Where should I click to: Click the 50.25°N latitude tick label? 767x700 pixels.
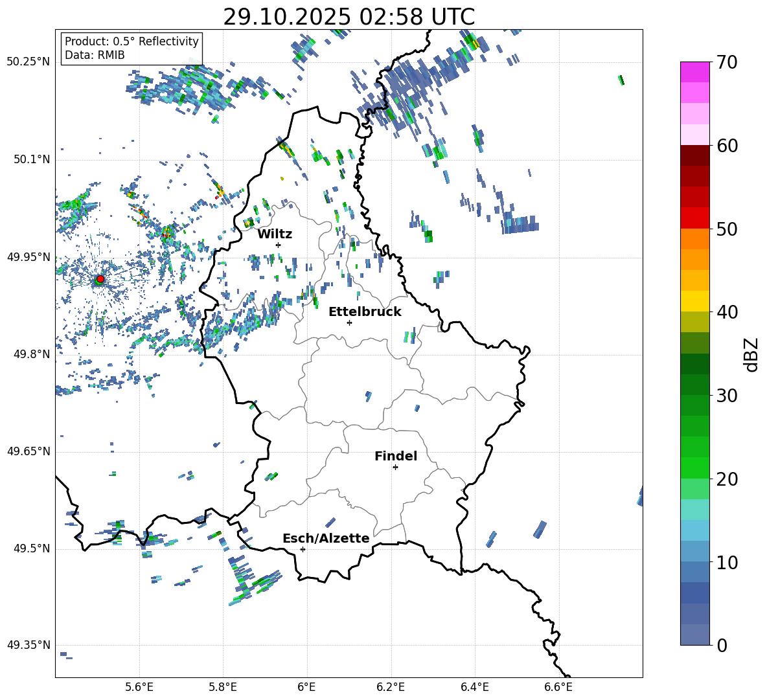click(29, 62)
